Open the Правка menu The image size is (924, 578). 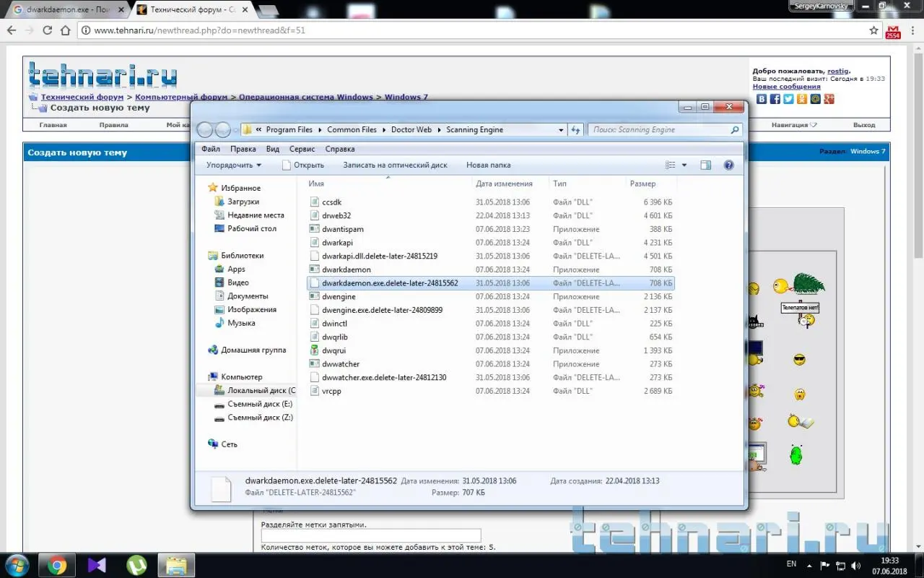[243, 149]
